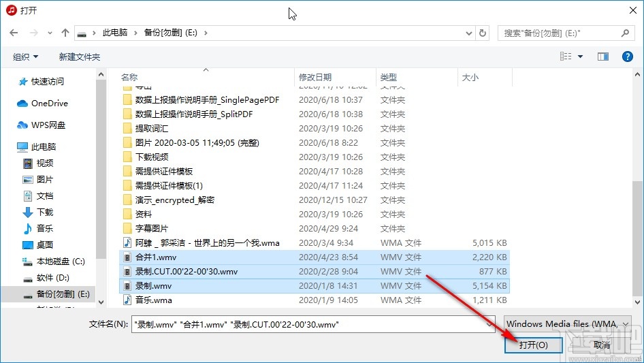
Task: Click the 文件名(N) input field
Action: point(313,324)
